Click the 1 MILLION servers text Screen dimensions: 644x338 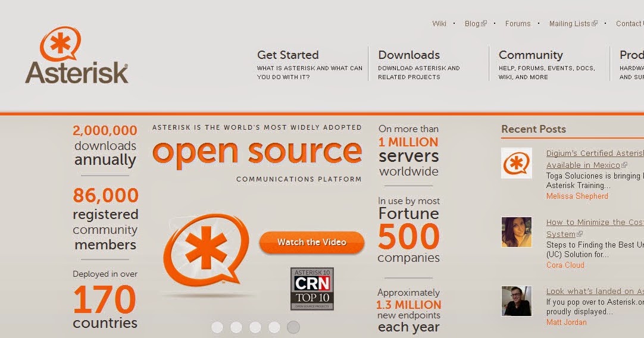click(x=408, y=142)
